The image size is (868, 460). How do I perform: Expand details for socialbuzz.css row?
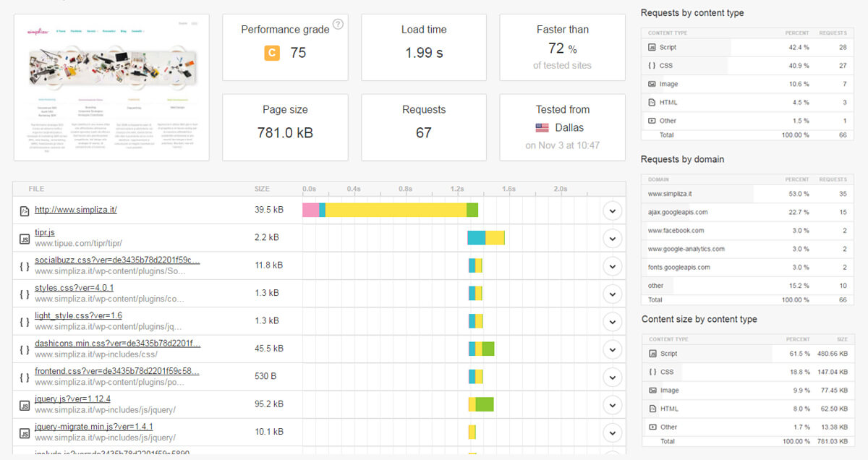point(612,266)
